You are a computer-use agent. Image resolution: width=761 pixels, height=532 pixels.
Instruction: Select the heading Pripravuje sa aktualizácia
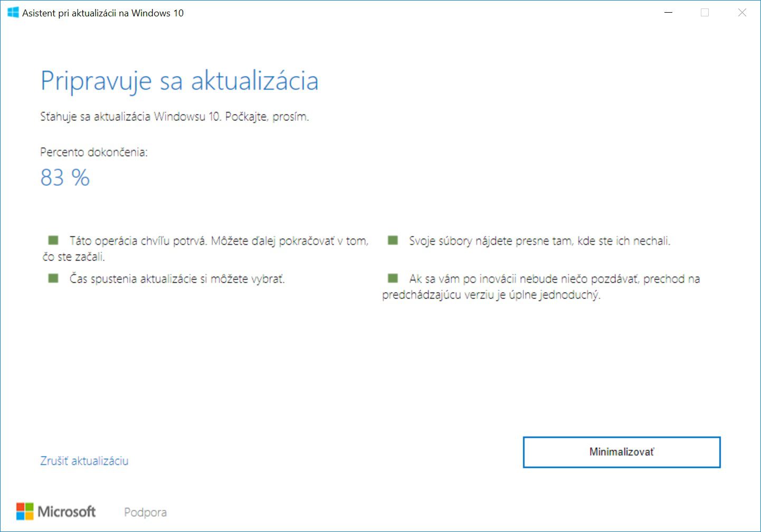click(179, 81)
